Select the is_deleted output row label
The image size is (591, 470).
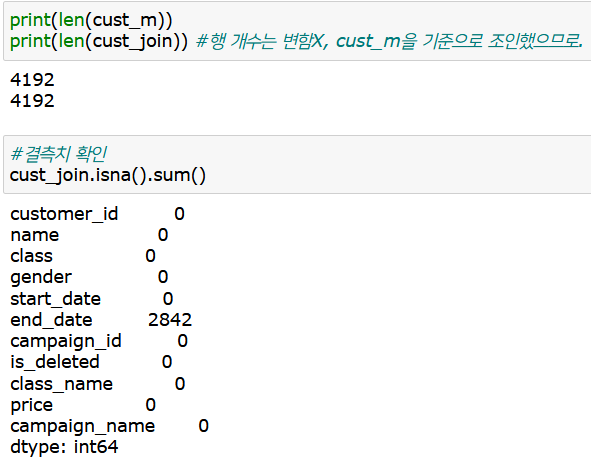pyautogui.click(x=55, y=362)
